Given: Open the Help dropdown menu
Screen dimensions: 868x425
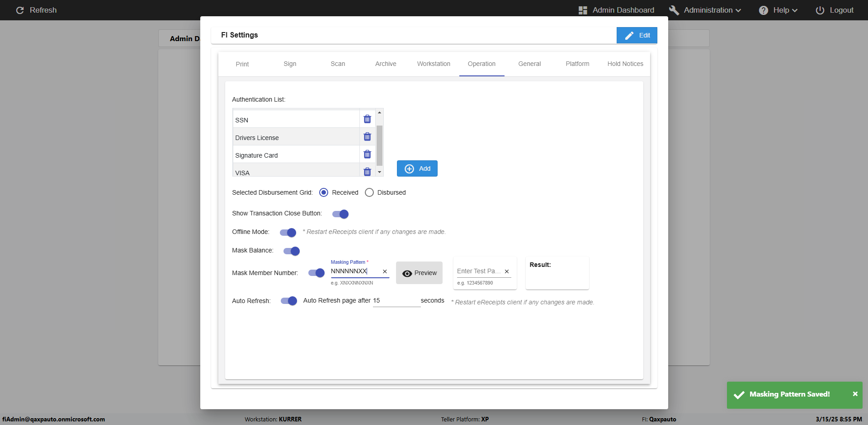Looking at the screenshot, I should [x=778, y=10].
